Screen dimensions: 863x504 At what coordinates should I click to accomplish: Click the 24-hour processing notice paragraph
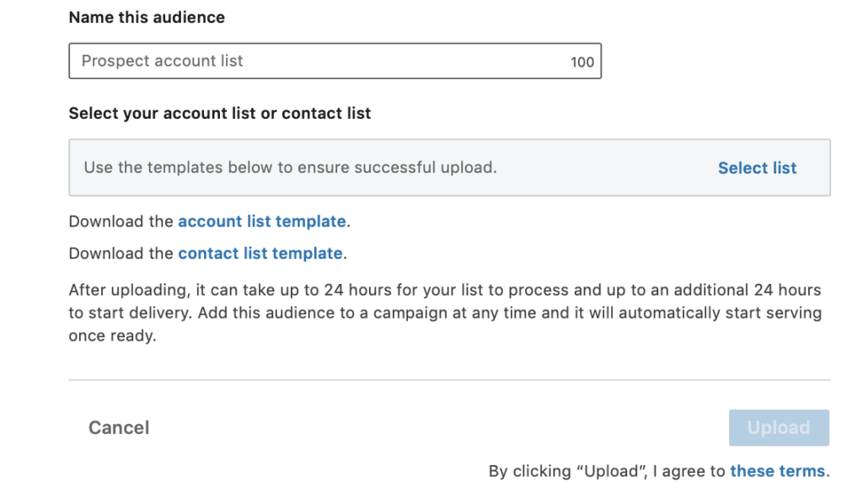pos(445,313)
